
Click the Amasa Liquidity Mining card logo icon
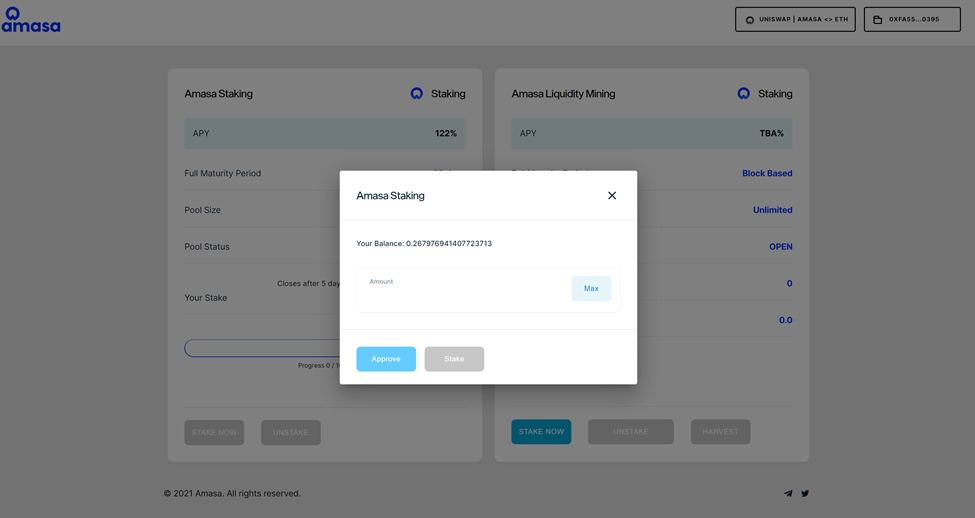(x=744, y=93)
